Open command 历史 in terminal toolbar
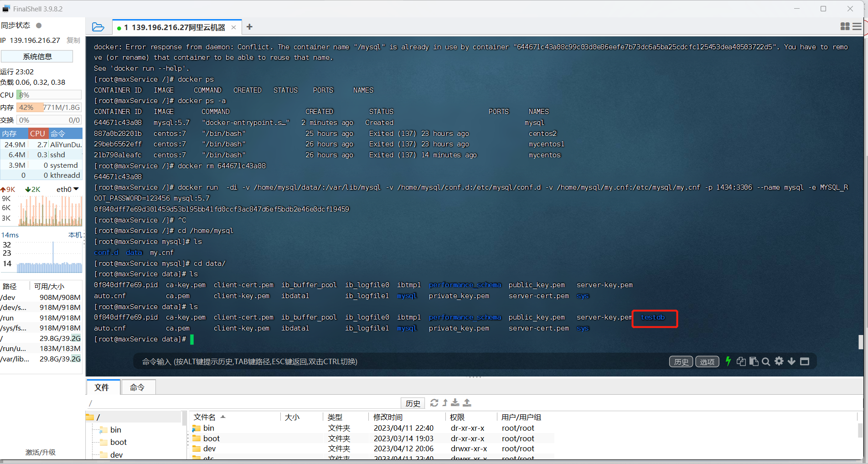The image size is (868, 464). [x=681, y=361]
